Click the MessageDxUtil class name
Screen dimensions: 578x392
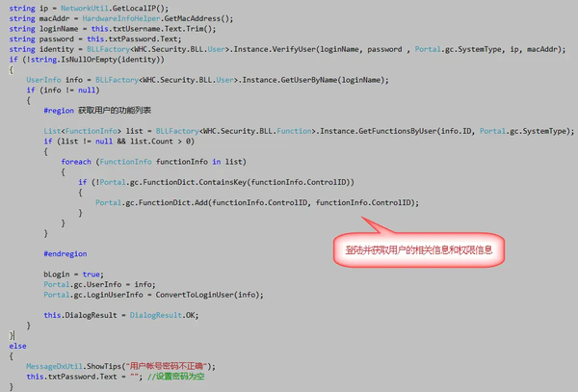pos(54,366)
